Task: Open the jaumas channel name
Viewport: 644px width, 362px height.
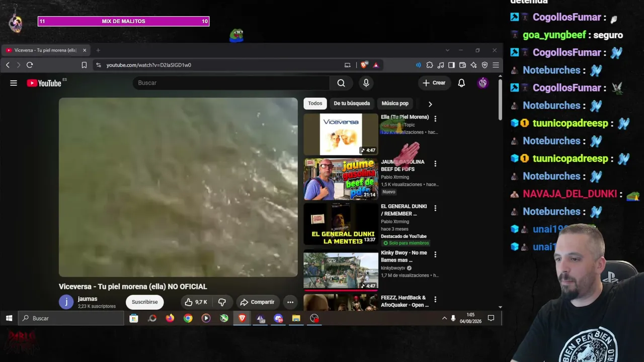Action: coord(88,299)
